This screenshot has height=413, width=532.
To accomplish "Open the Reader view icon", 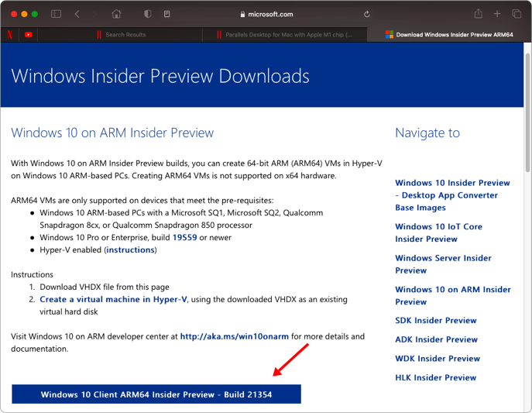I will 167,14.
